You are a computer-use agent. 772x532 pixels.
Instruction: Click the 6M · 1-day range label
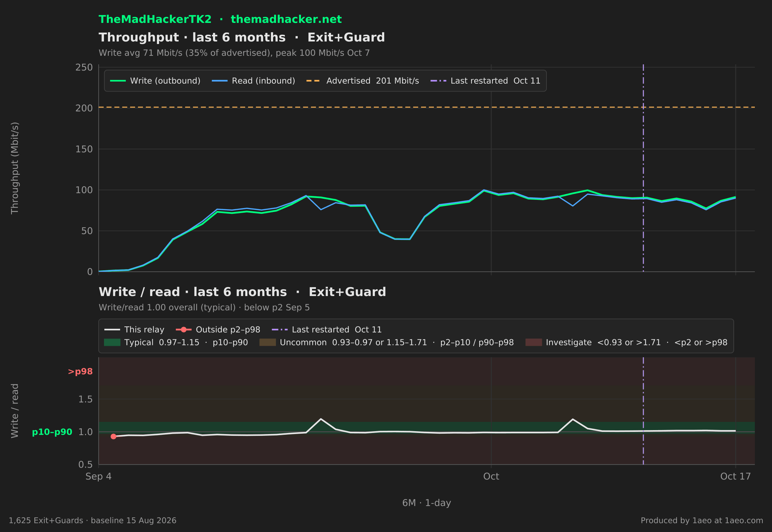[x=427, y=503]
